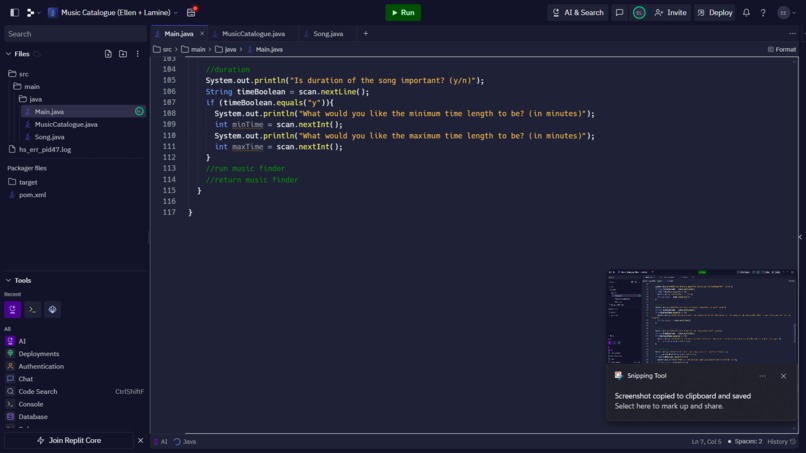Toggle the left sidebar panel icon

pyautogui.click(x=14, y=12)
